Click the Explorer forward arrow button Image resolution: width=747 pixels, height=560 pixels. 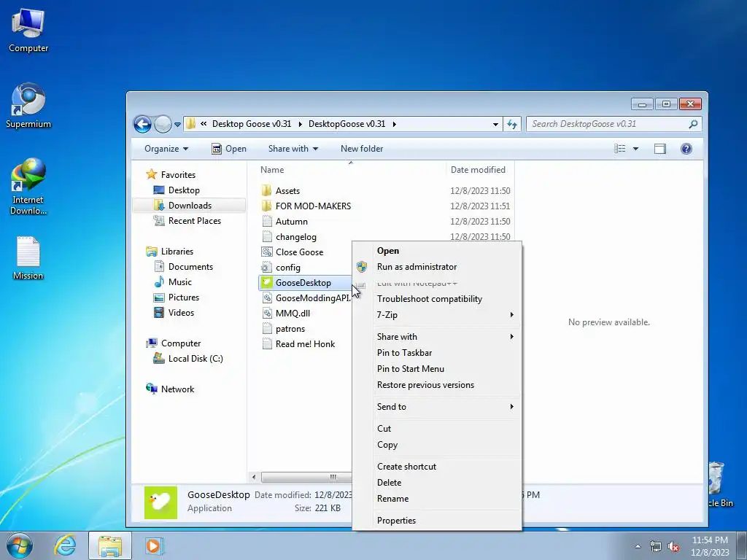coord(163,124)
